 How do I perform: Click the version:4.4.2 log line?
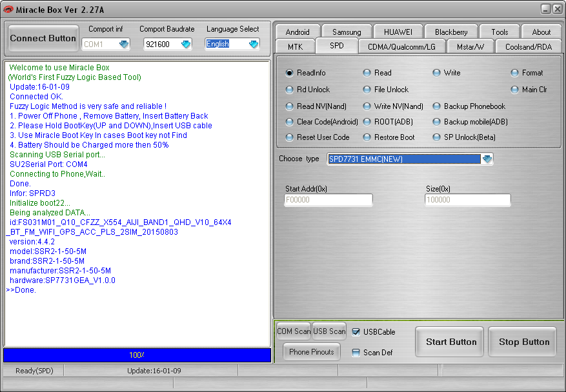click(x=32, y=242)
